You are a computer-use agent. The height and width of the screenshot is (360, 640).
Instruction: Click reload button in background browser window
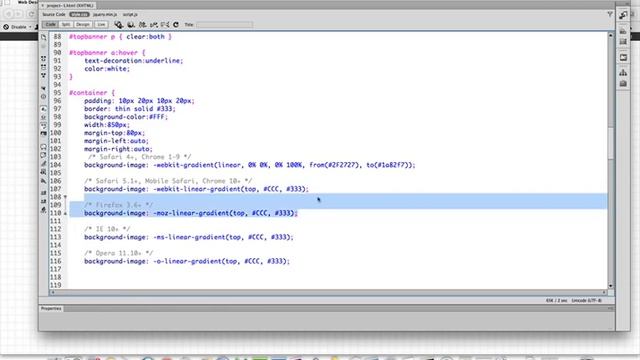pyautogui.click(x=31, y=14)
